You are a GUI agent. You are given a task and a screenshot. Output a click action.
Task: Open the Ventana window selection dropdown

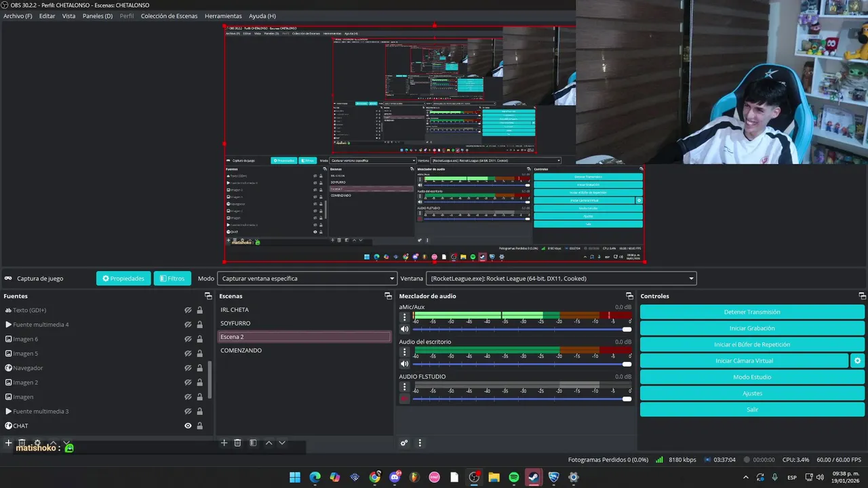561,279
